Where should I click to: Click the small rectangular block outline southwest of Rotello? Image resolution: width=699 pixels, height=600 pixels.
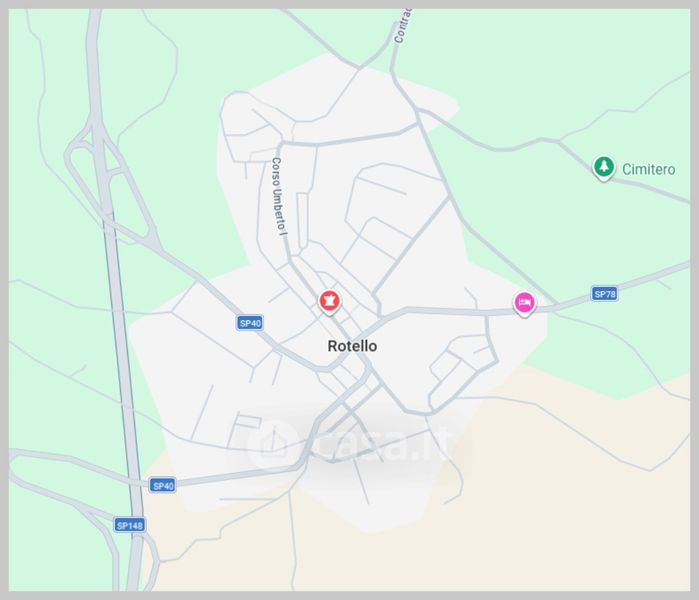pyautogui.click(x=248, y=421)
